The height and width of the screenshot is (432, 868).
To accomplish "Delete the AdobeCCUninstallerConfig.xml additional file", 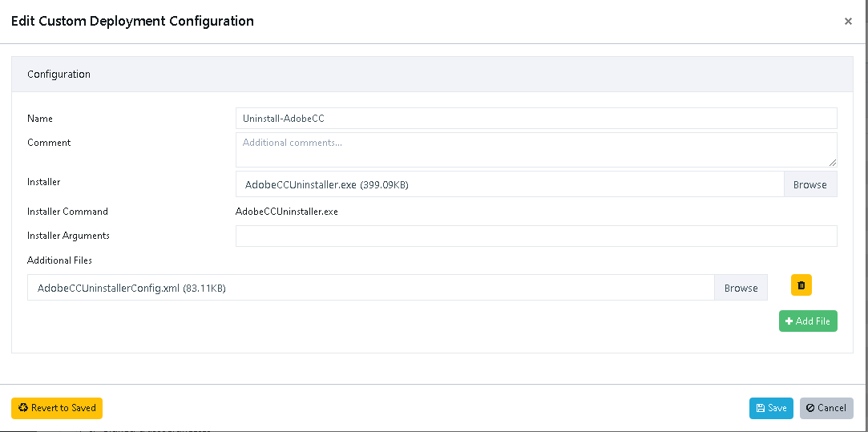I will click(801, 285).
